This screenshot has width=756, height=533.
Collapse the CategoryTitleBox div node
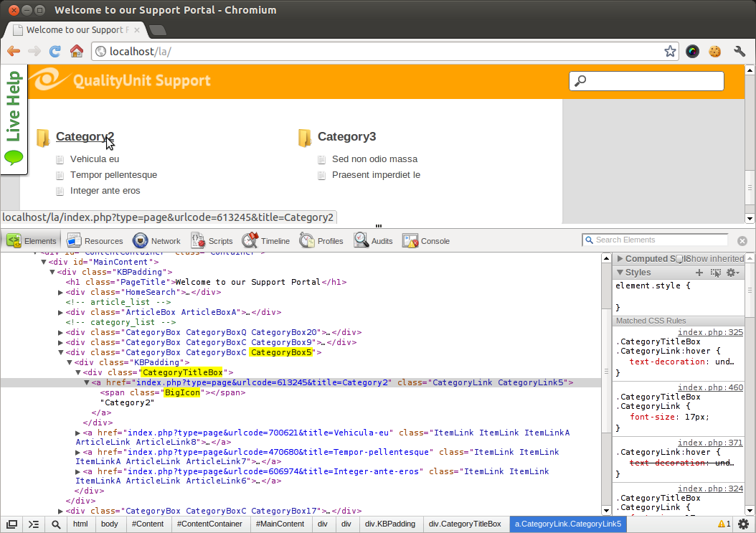coord(79,372)
